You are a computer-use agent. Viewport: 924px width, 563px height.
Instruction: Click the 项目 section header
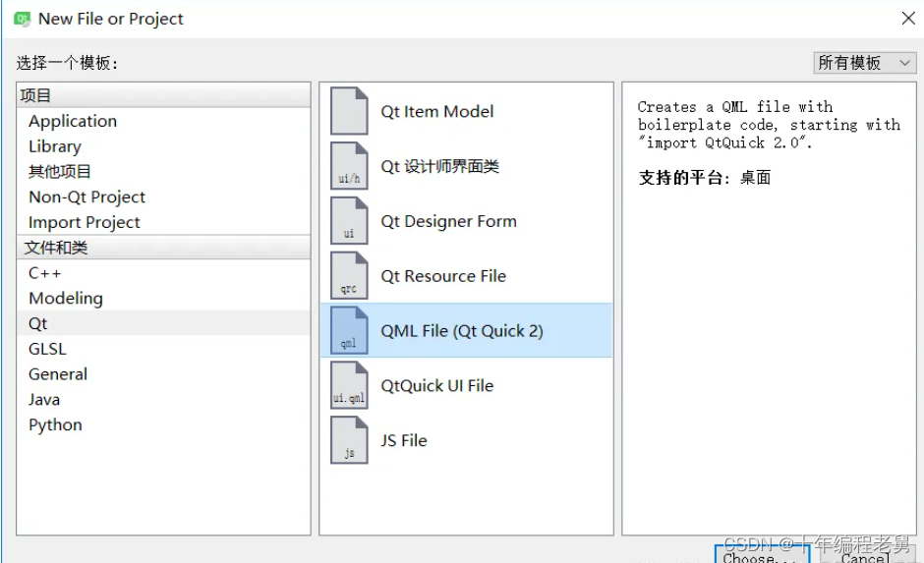click(x=163, y=95)
